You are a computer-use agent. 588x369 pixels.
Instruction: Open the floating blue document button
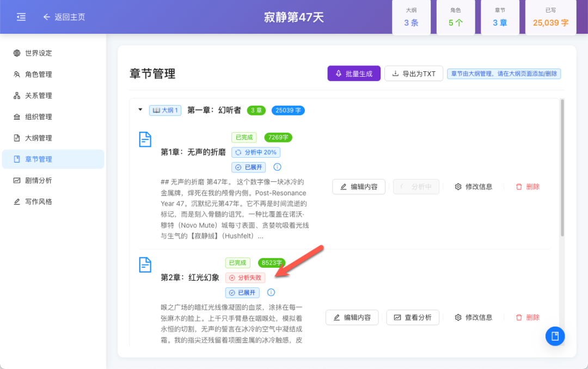point(555,336)
